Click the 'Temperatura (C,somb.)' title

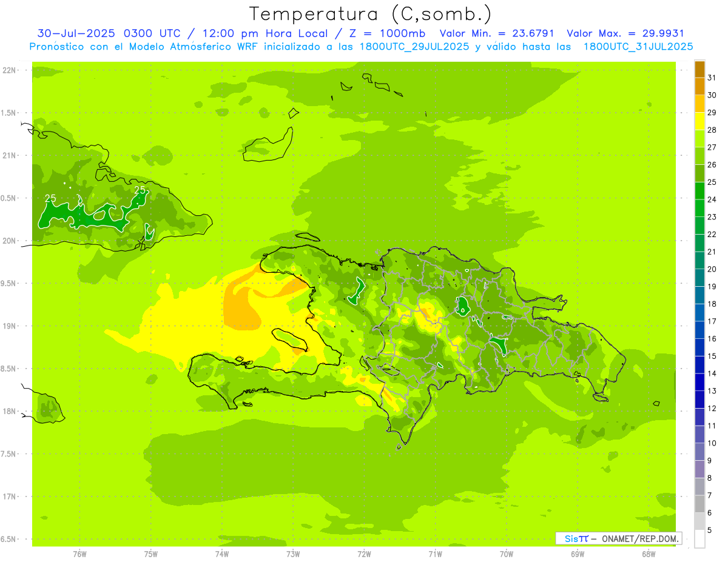[x=370, y=14]
